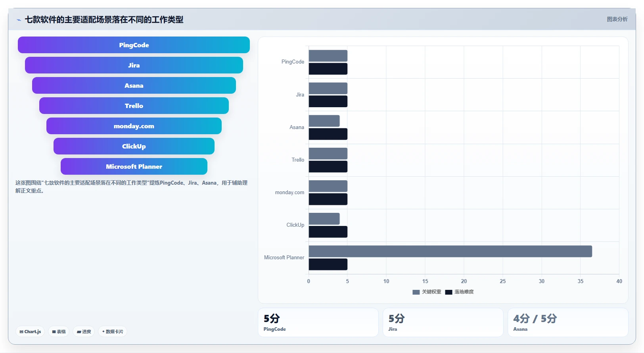Click the 数据卡片 tag
Viewport: 644px width, 353px height.
pos(113,332)
